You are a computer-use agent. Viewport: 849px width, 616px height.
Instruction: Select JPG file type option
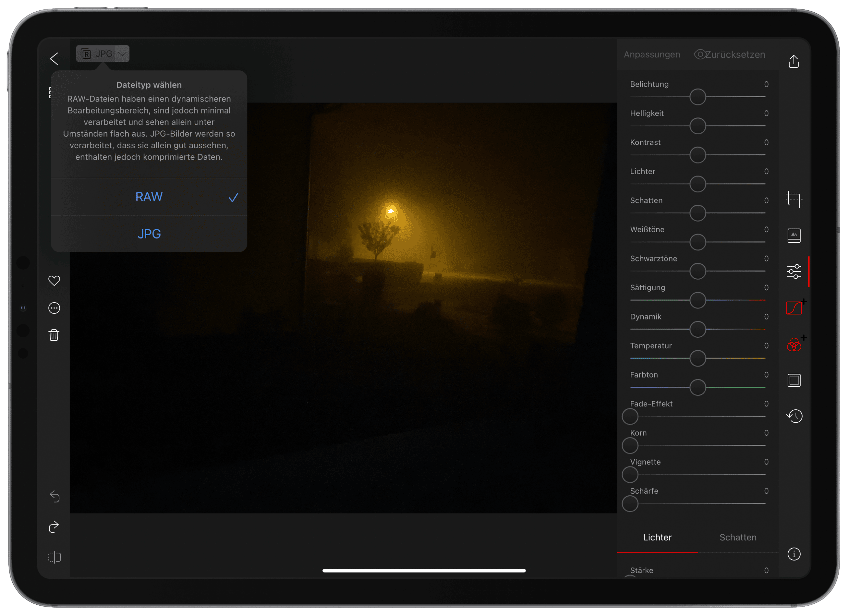point(149,234)
